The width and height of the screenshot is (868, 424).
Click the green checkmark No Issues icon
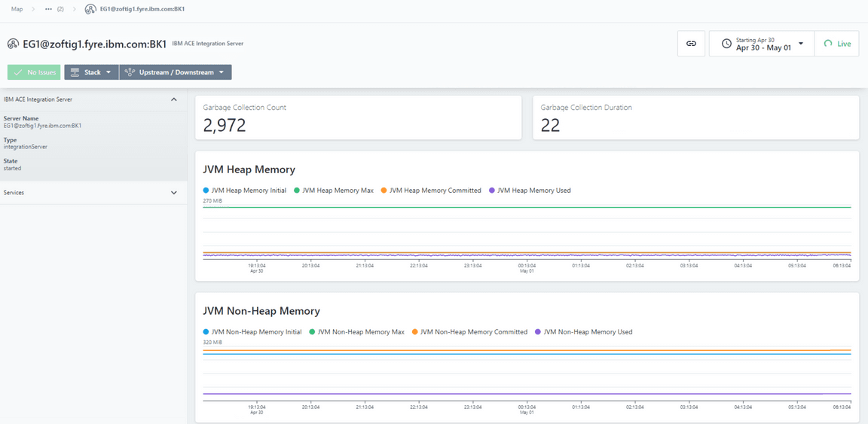tap(18, 72)
